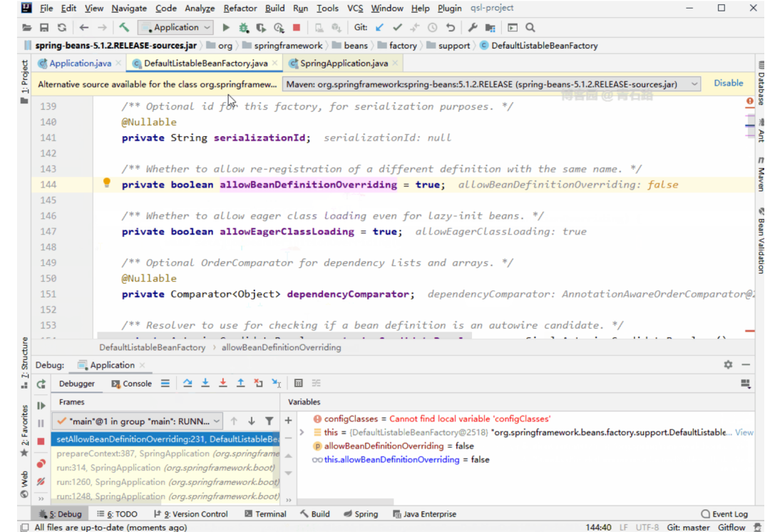This screenshot has width=770, height=532.
Task: Open the Application run configuration dropdown
Action: click(x=175, y=28)
